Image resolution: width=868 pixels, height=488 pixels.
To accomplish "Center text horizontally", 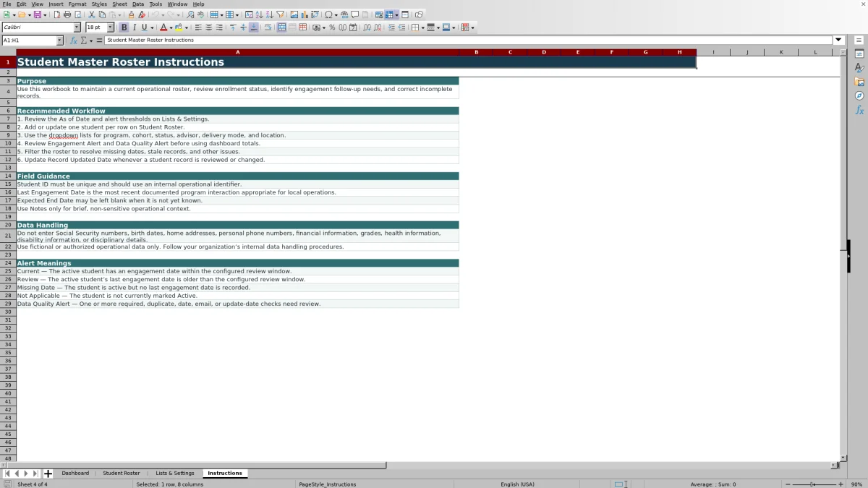I will tap(208, 27).
